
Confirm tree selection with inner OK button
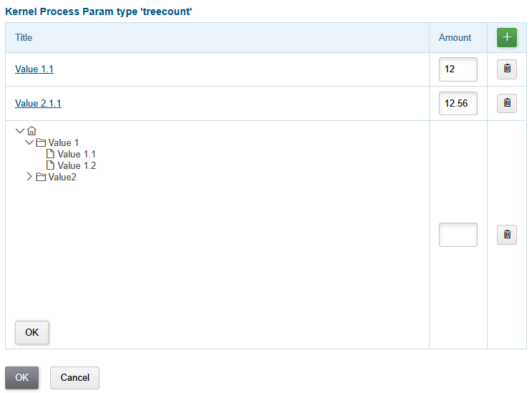point(32,332)
